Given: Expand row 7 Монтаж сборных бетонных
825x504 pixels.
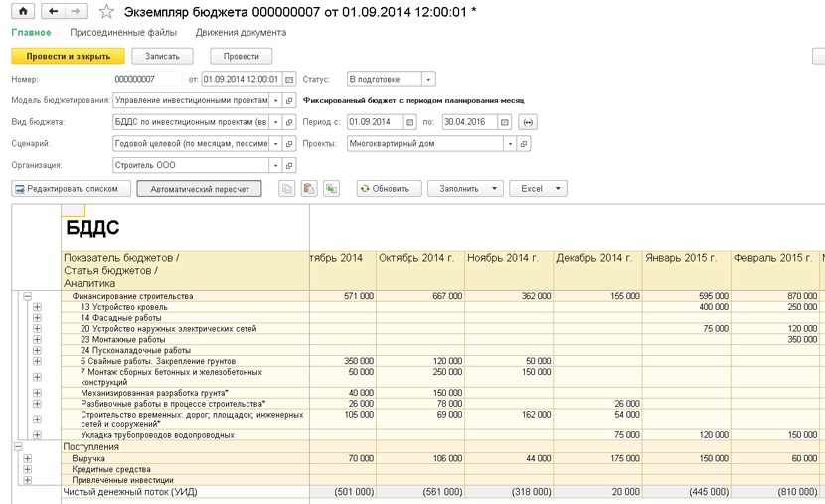Looking at the screenshot, I should (37, 377).
